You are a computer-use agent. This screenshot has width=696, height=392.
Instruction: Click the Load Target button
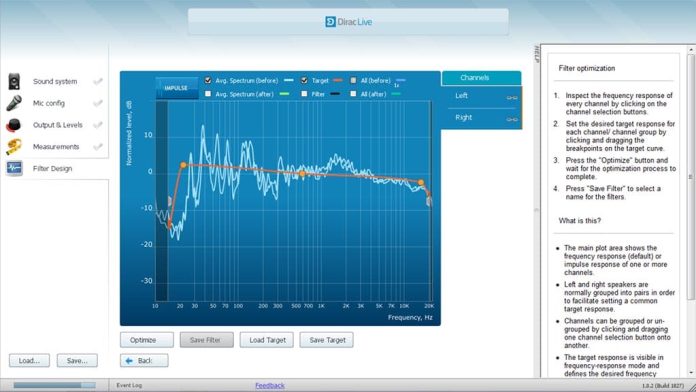[266, 340]
